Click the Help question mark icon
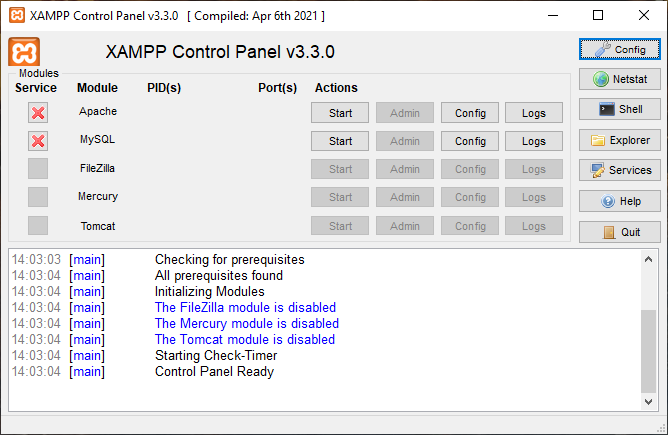 coord(619,201)
